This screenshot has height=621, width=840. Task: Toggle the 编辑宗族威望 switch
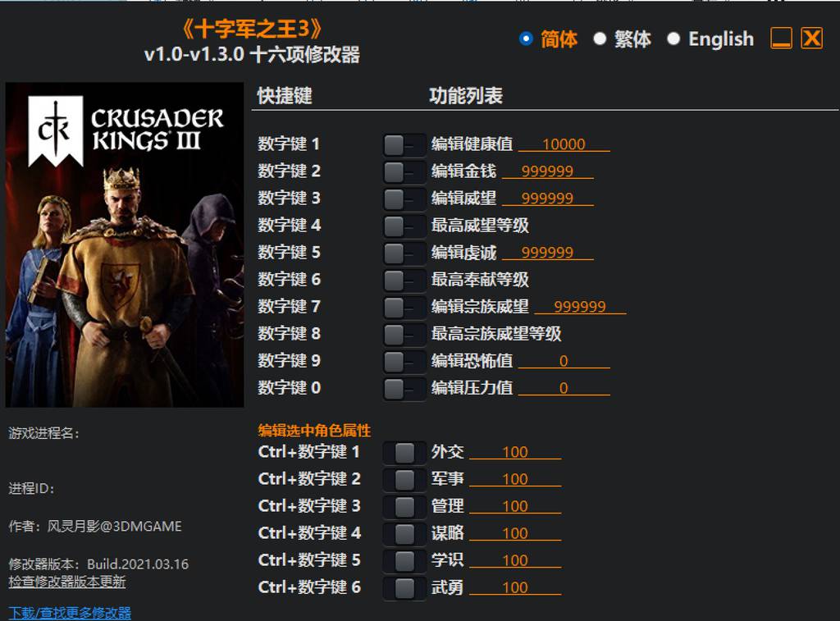[x=404, y=308]
